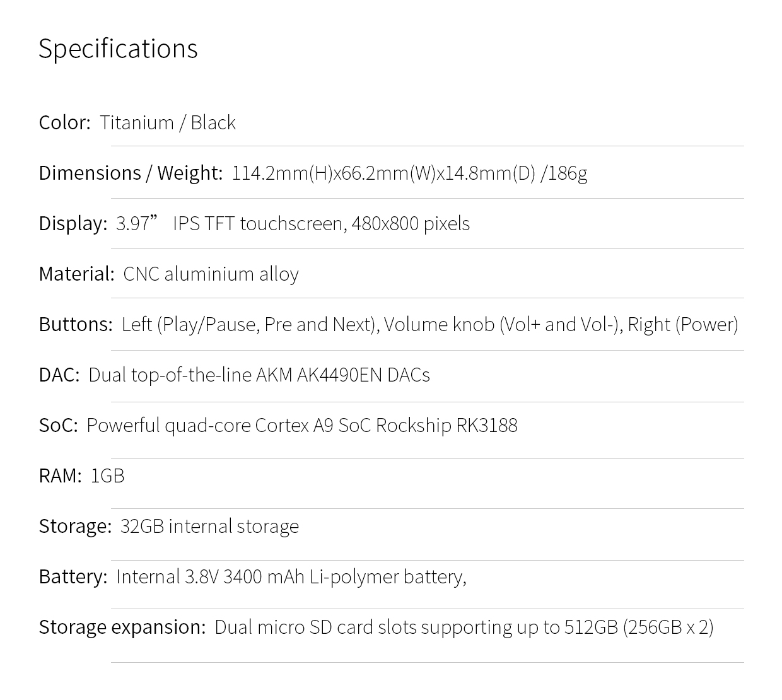Click the Rockship RK3188 text
782x700 pixels.
446,425
